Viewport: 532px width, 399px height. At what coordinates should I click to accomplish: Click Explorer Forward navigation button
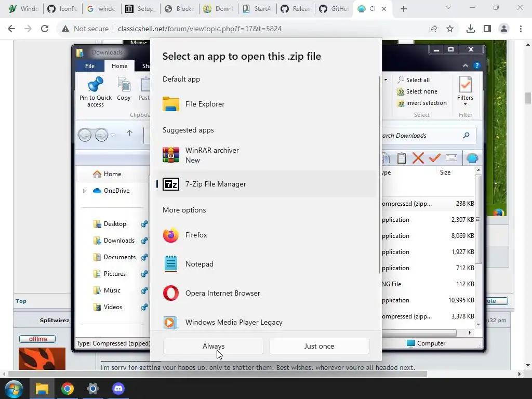click(101, 135)
